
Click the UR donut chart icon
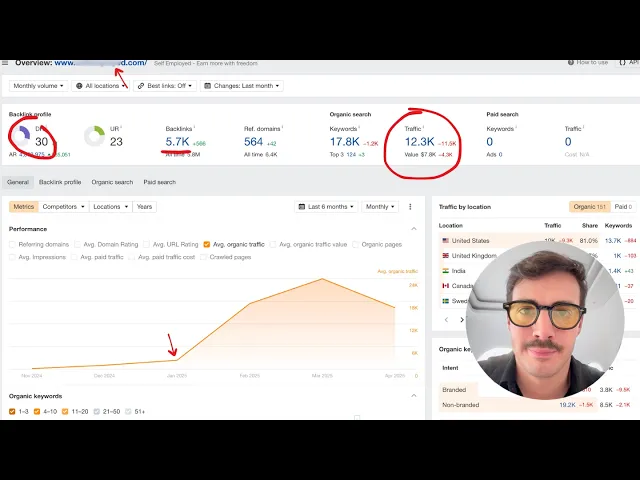tap(94, 136)
